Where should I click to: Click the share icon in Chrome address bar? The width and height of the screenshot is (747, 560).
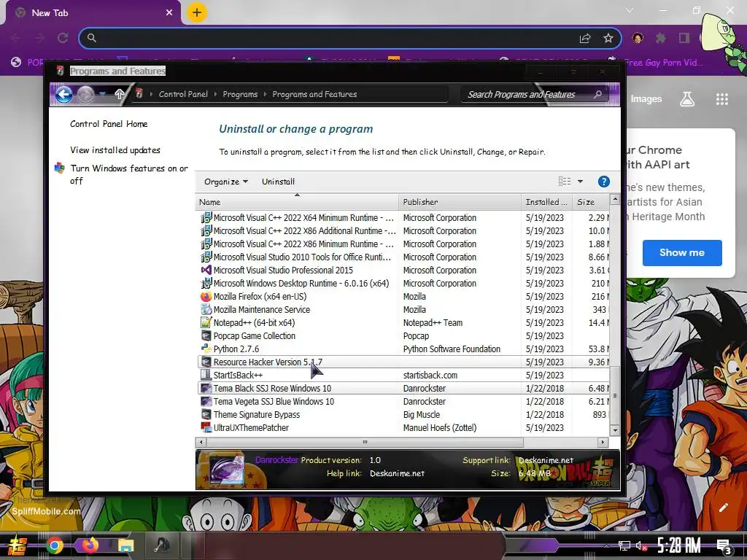point(585,38)
